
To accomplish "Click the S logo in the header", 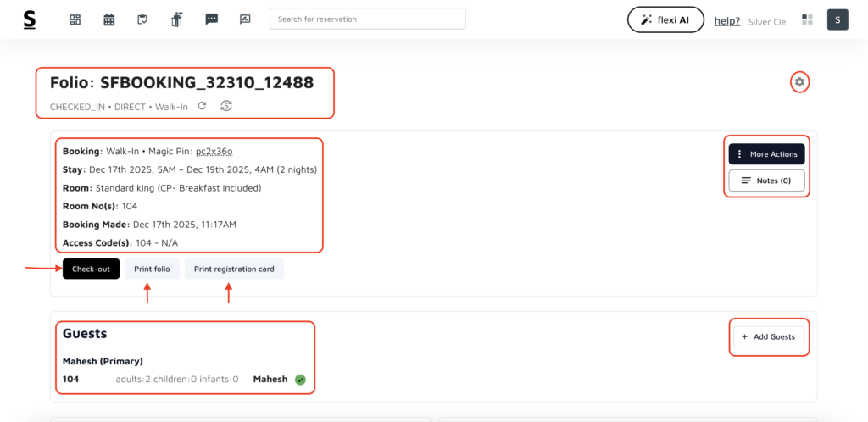I will coord(30,19).
